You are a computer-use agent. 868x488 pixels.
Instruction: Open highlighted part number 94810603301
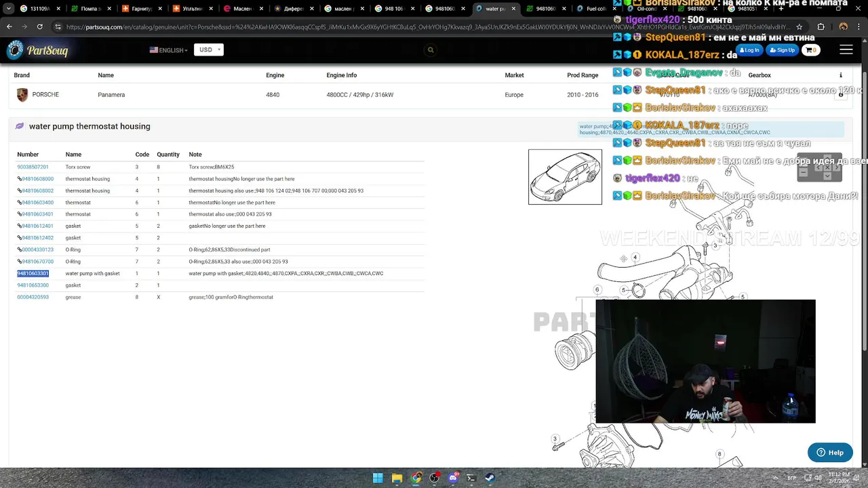coord(33,273)
